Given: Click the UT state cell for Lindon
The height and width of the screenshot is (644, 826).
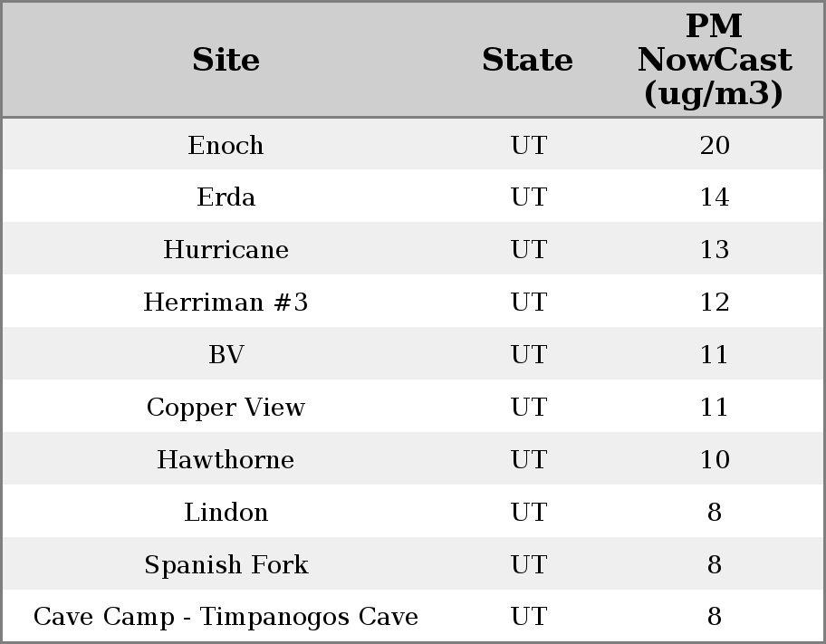Looking at the screenshot, I should coord(528,513).
